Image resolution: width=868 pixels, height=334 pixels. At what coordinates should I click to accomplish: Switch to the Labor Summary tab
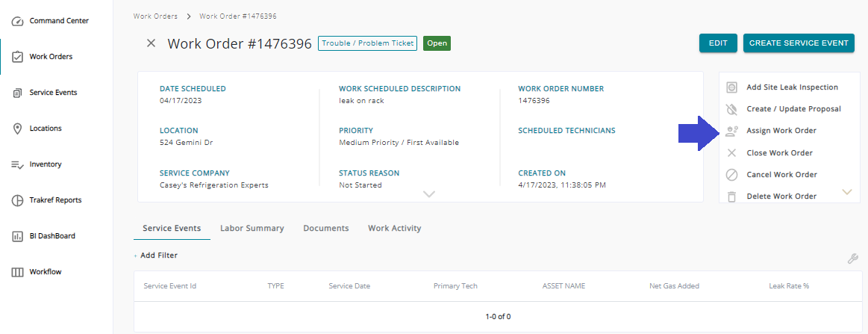pos(252,228)
